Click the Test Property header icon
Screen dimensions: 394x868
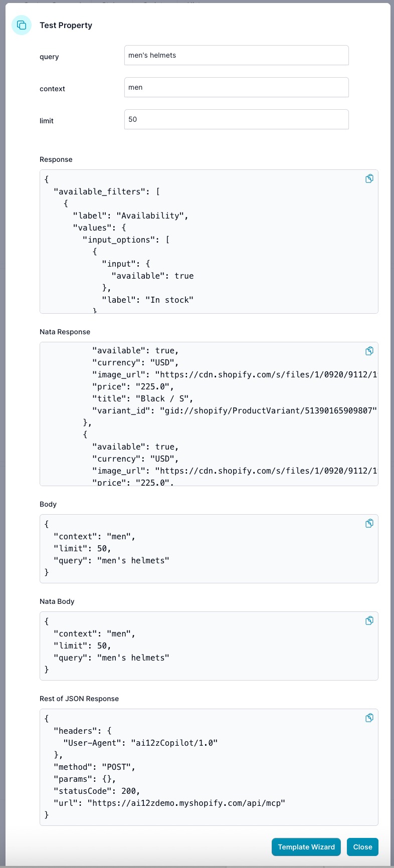point(22,25)
